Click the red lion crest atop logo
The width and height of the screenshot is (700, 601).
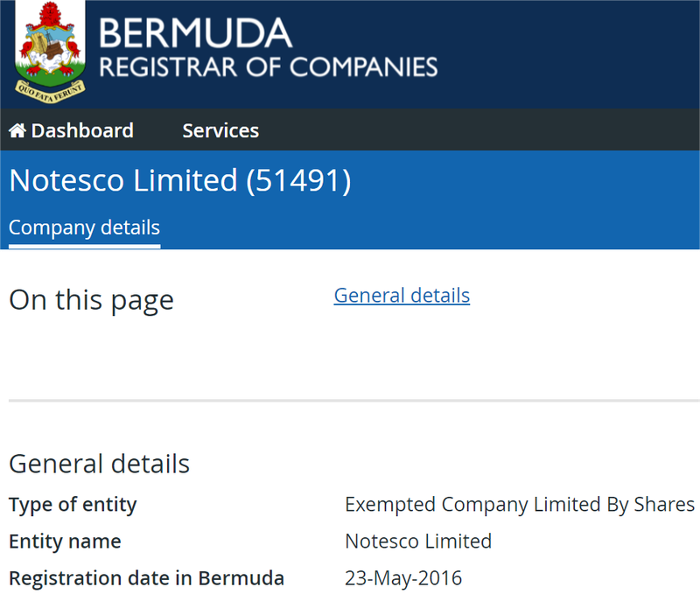coord(50,15)
